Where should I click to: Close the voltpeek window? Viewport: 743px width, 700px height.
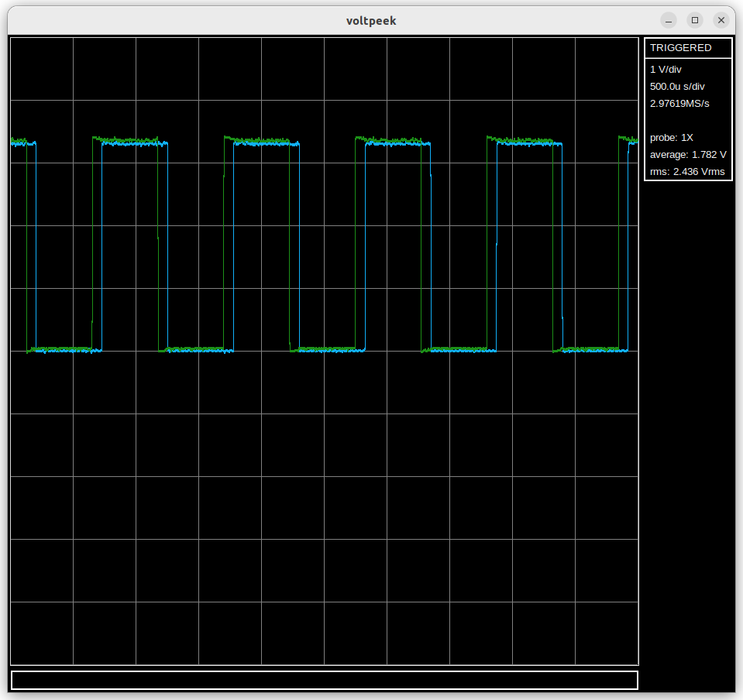pos(721,20)
